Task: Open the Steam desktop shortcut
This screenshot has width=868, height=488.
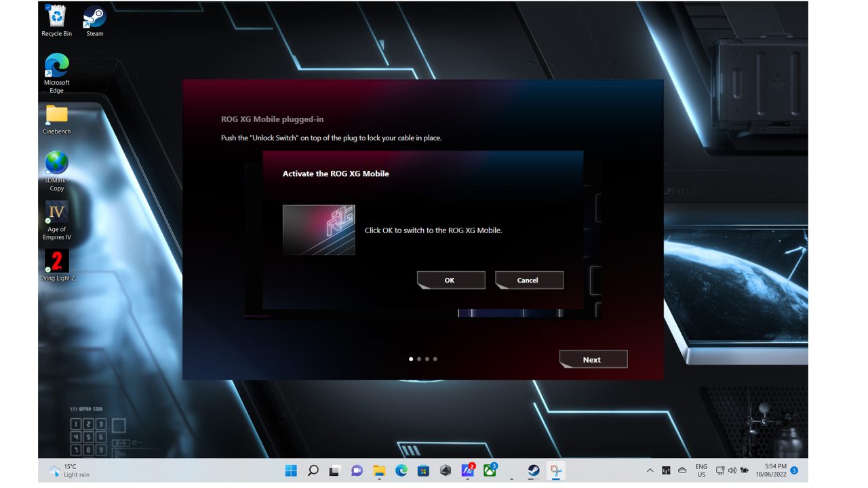Action: [x=94, y=20]
